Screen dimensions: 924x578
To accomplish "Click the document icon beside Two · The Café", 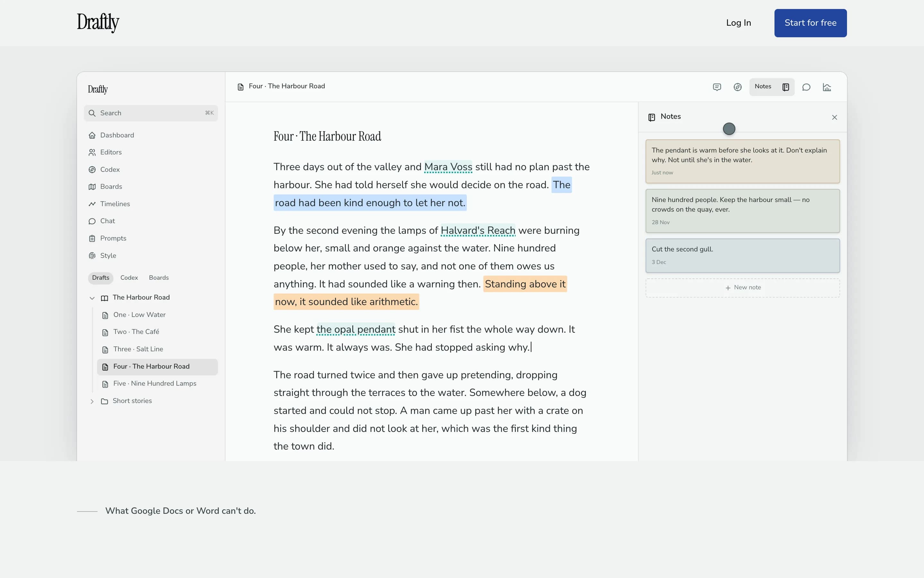I will tap(105, 333).
